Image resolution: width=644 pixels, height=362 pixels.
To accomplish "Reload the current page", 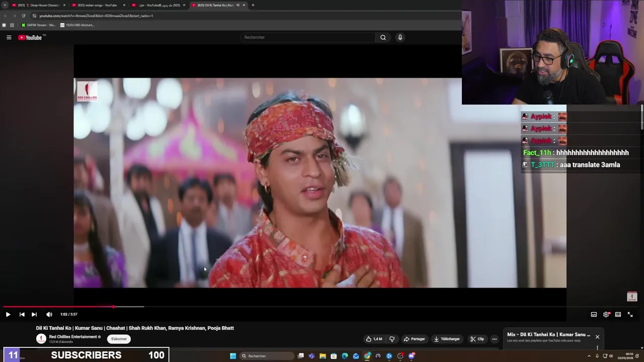I will (x=23, y=16).
